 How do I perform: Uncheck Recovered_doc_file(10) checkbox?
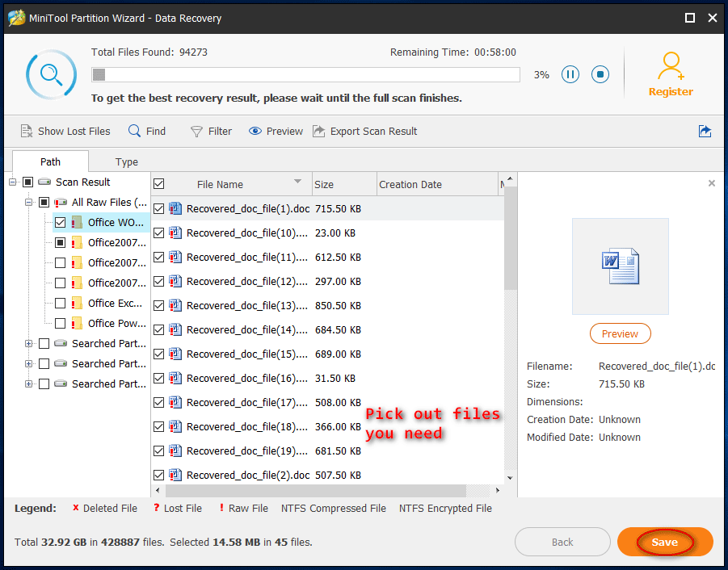(159, 233)
